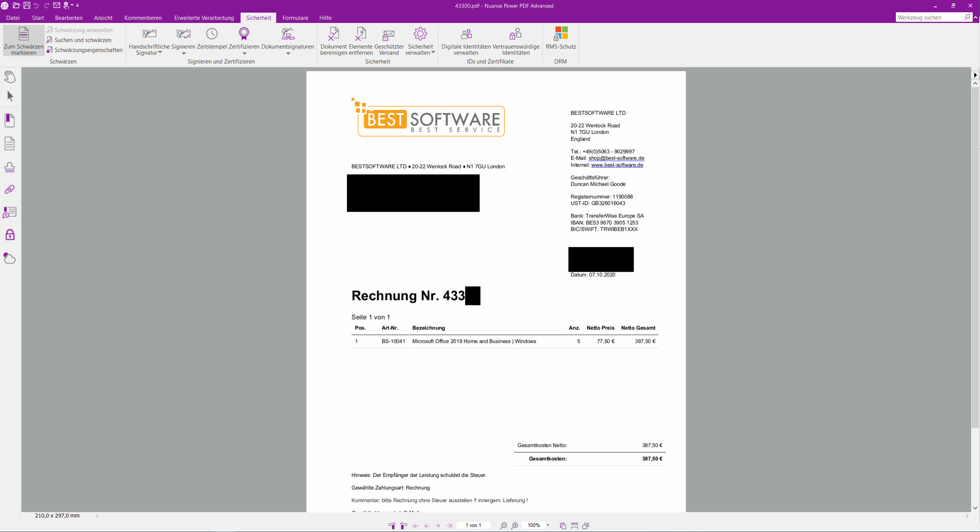Expand the Signieren dropdown arrow
The image size is (980, 532).
(183, 54)
